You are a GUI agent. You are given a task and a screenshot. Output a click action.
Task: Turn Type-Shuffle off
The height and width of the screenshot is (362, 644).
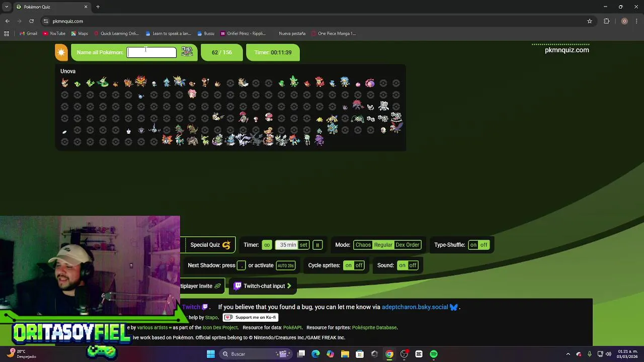coord(484,245)
